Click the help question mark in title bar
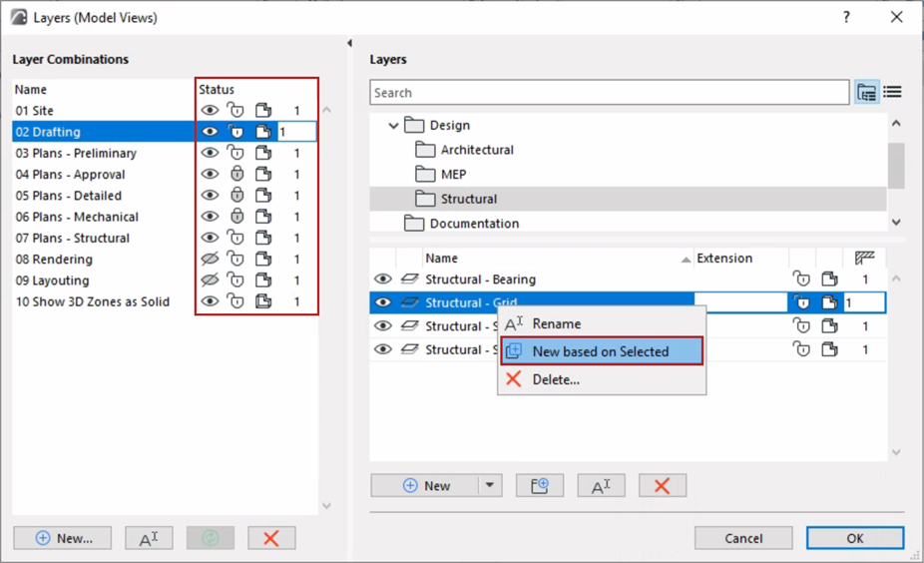Image resolution: width=924 pixels, height=563 pixels. coord(847,17)
